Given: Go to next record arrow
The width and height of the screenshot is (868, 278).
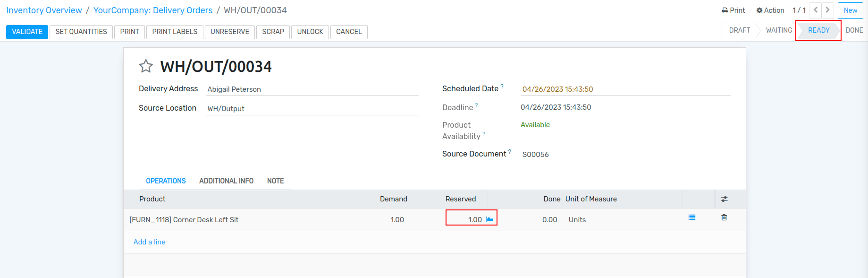Looking at the screenshot, I should (827, 10).
